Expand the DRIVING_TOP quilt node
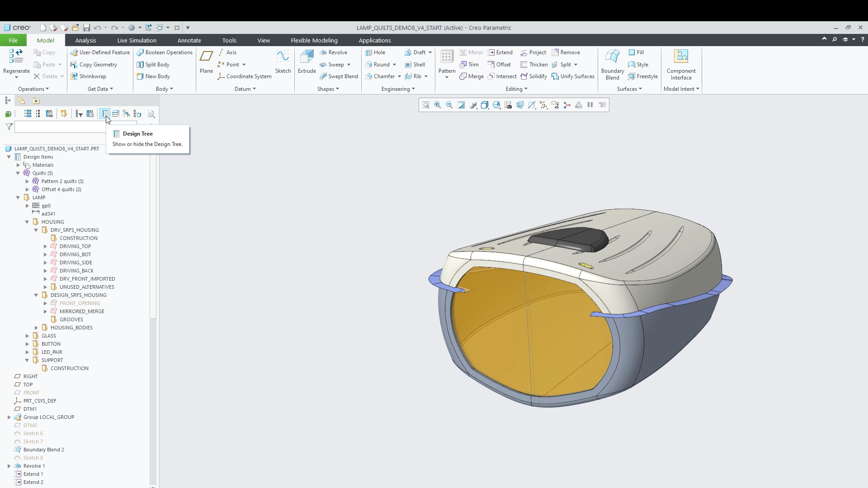 click(45, 246)
